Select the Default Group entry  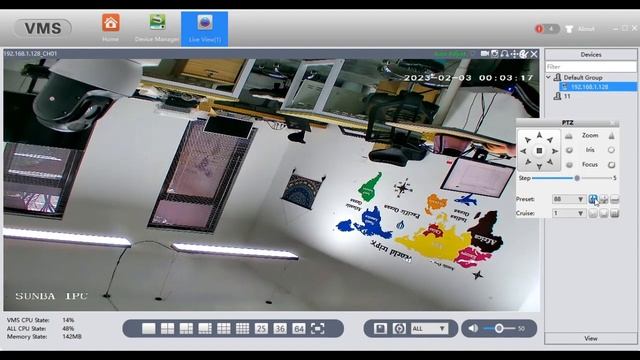pyautogui.click(x=582, y=77)
